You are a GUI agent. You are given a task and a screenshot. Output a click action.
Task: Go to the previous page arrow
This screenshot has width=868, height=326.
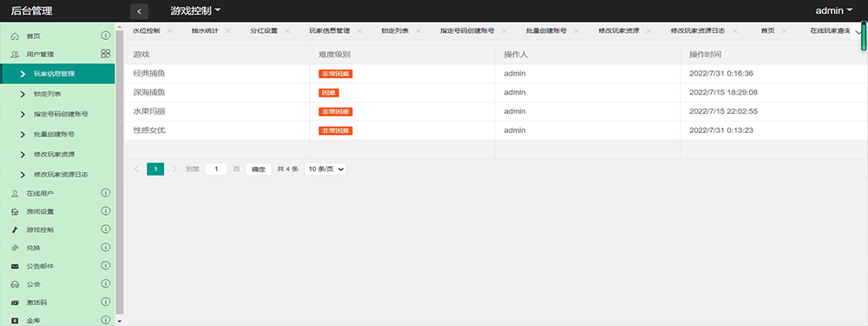coord(136,170)
